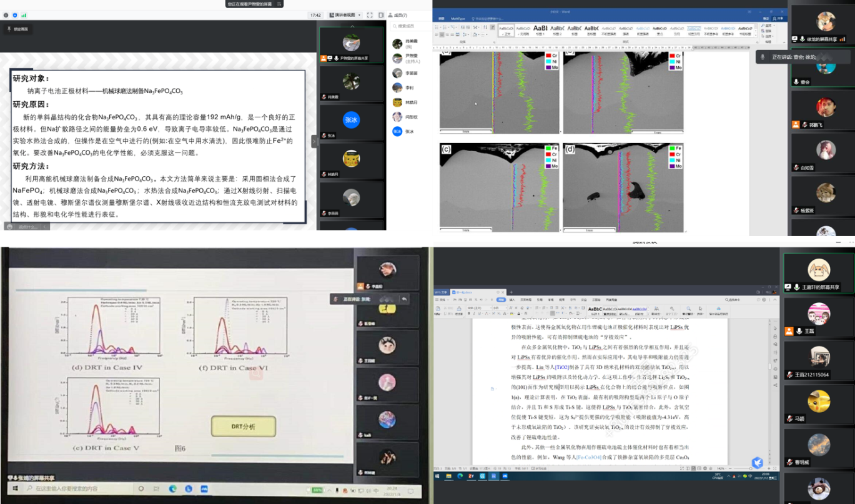Click the microphone icon in 正在讲话 banner
Screen dimensions: 855x504
763,57
